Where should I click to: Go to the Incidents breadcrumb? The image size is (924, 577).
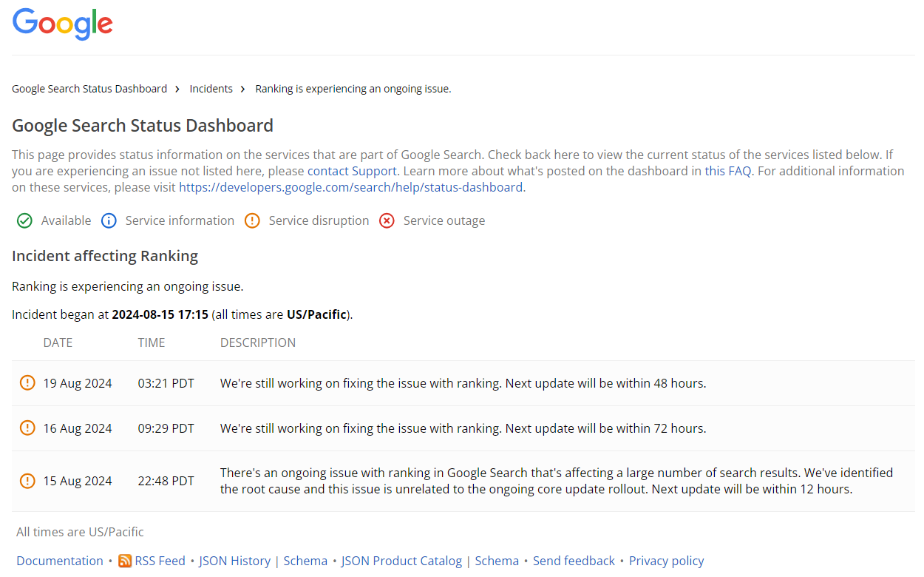[211, 89]
